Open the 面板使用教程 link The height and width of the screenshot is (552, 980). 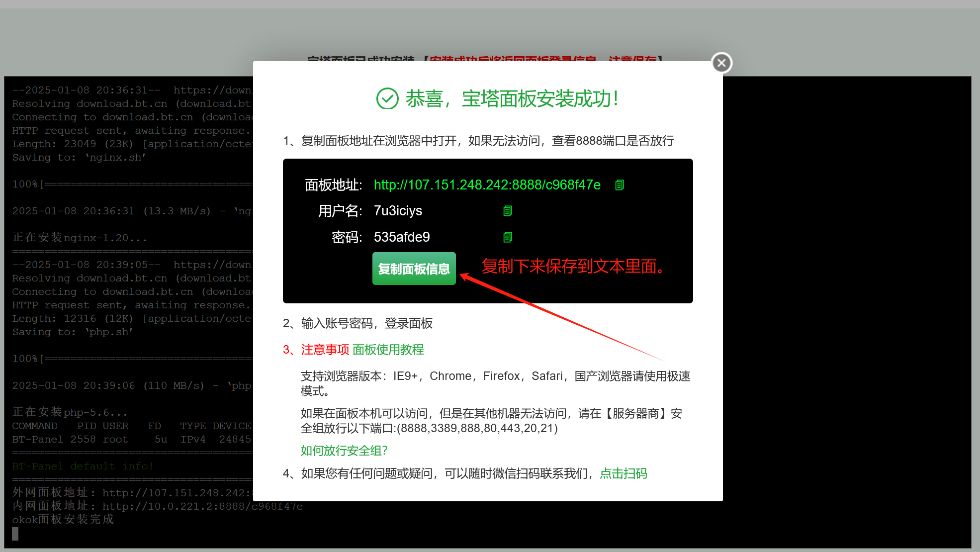pos(388,350)
